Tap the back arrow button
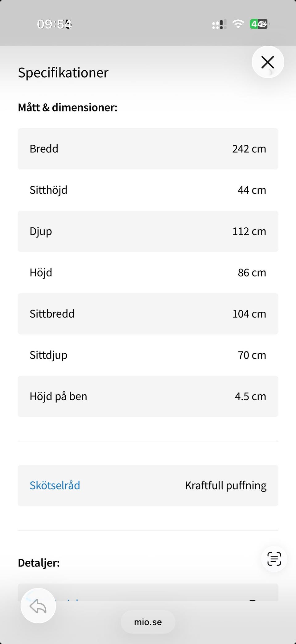The width and height of the screenshot is (296, 644). click(x=38, y=606)
